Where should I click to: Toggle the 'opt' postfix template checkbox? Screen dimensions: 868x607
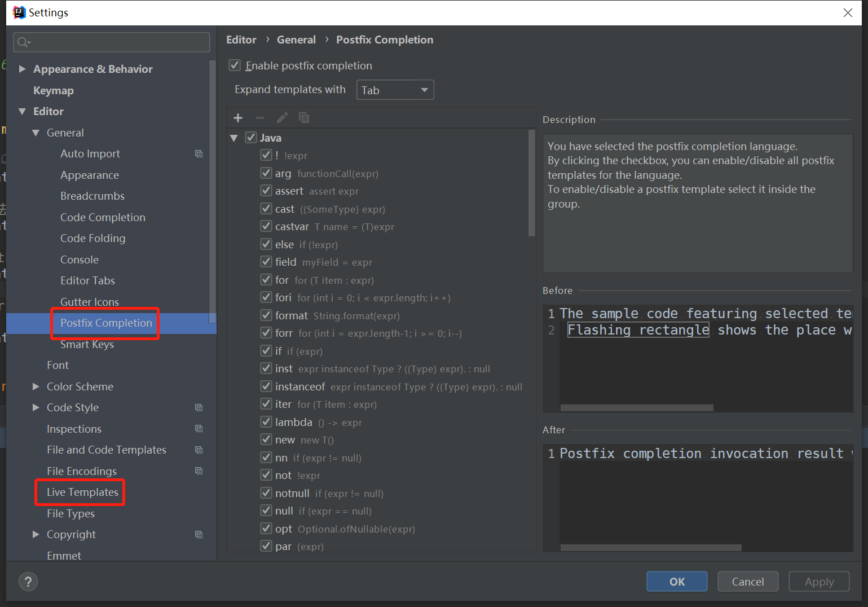click(x=266, y=529)
